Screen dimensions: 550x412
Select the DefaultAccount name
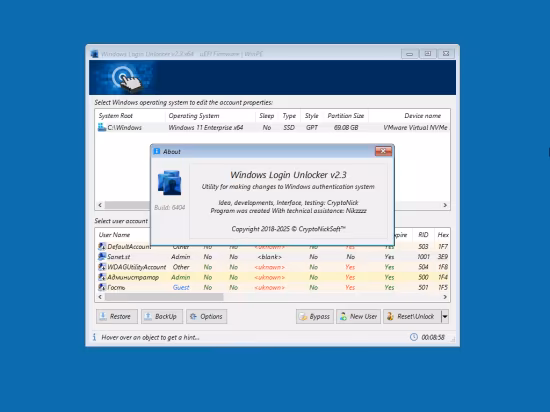(x=129, y=246)
